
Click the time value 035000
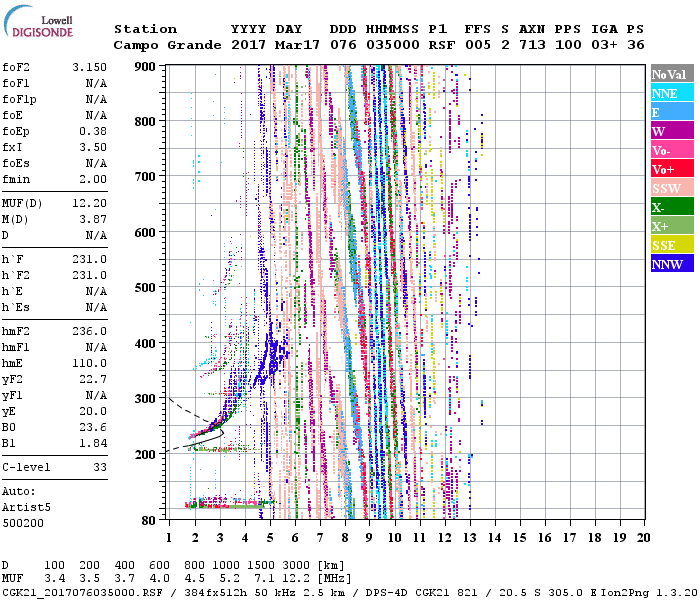pyautogui.click(x=393, y=45)
